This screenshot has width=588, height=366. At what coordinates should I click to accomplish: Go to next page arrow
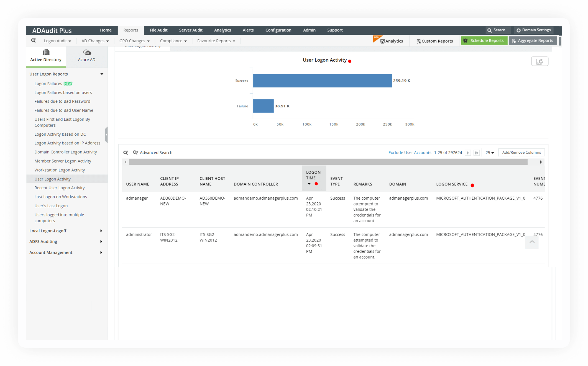tap(468, 153)
